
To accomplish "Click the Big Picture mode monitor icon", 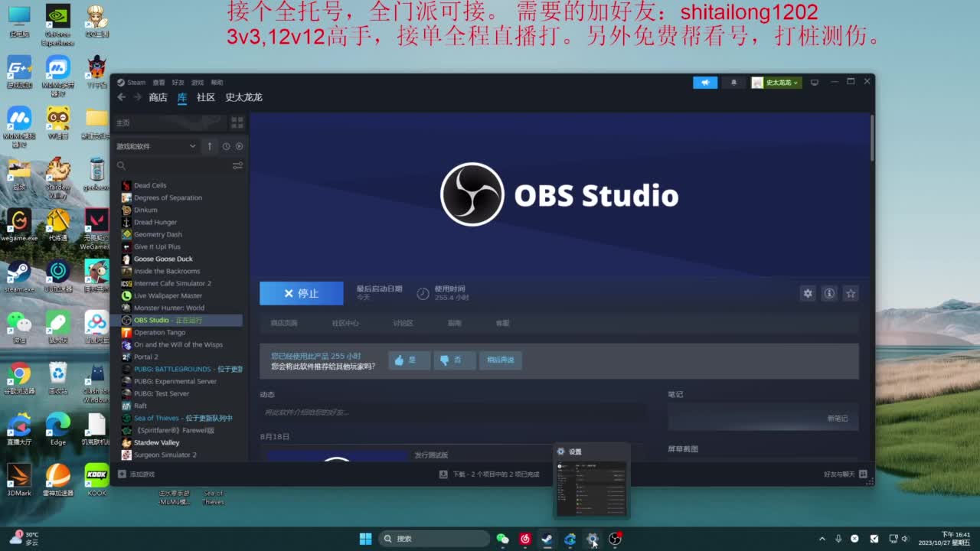I will pos(815,83).
